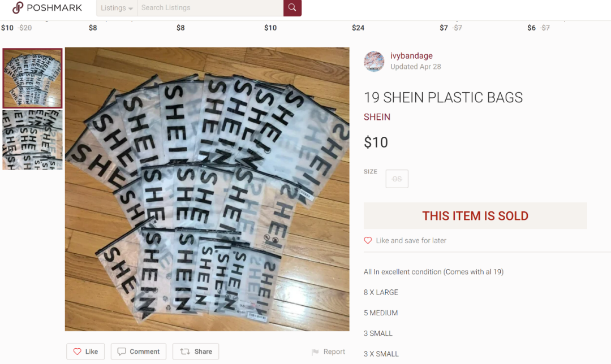Select the second close-up thumbnail
Viewport: 611px width, 364px height.
(32, 140)
